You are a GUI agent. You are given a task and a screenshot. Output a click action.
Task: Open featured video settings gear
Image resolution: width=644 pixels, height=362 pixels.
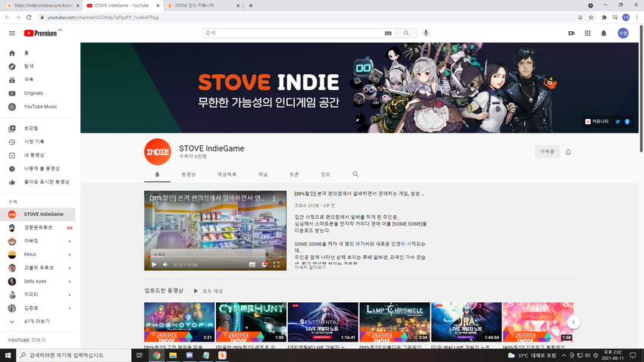click(x=264, y=265)
